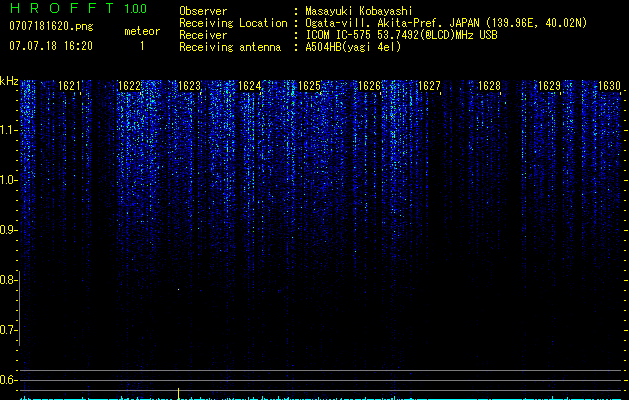Click the 1624 time marker
Image resolution: width=629 pixels, height=400 pixels.
pos(249,85)
